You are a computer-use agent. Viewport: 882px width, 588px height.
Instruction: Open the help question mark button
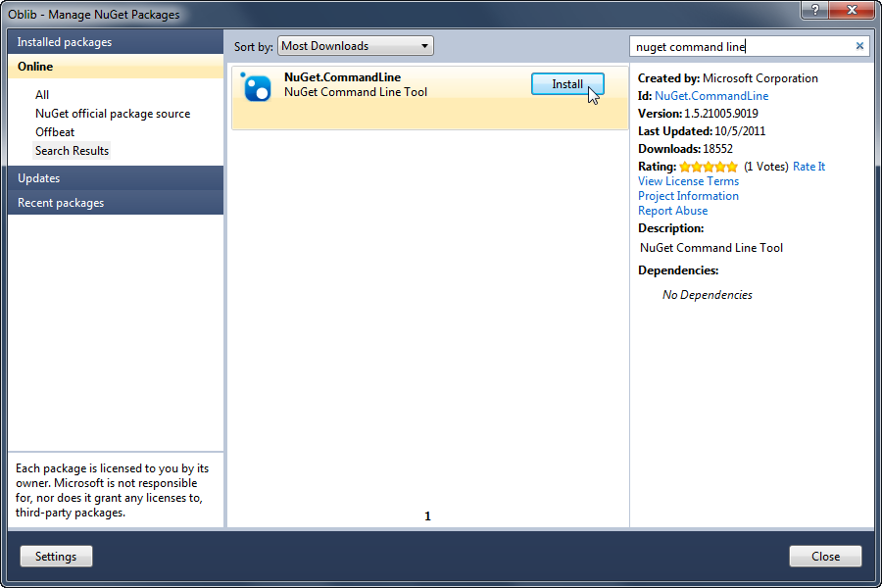point(815,10)
